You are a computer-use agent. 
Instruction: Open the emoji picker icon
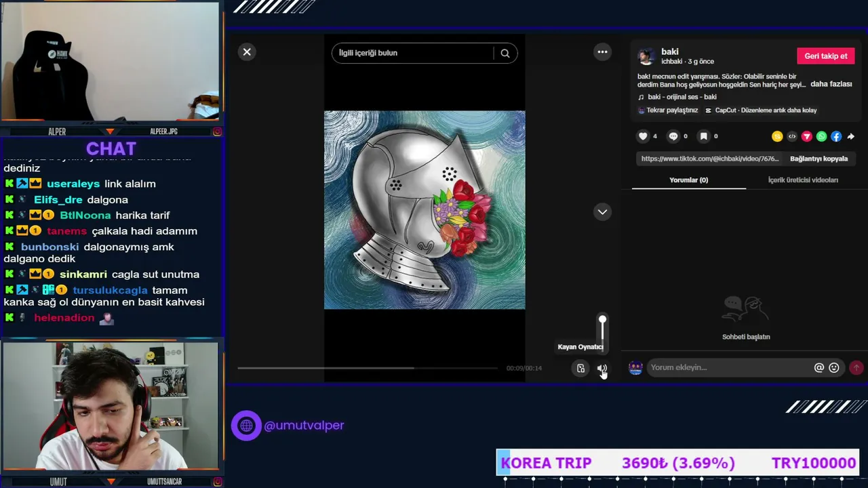point(834,367)
